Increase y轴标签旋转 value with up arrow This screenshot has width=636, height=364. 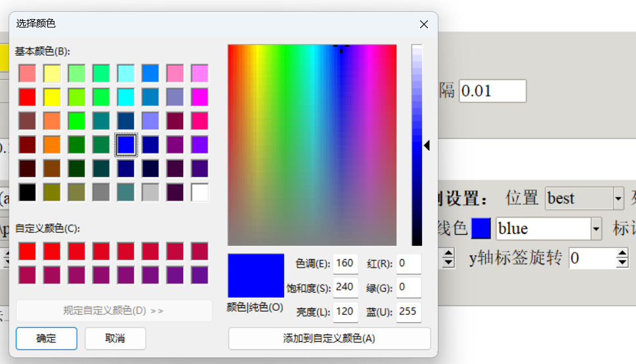[x=622, y=253]
